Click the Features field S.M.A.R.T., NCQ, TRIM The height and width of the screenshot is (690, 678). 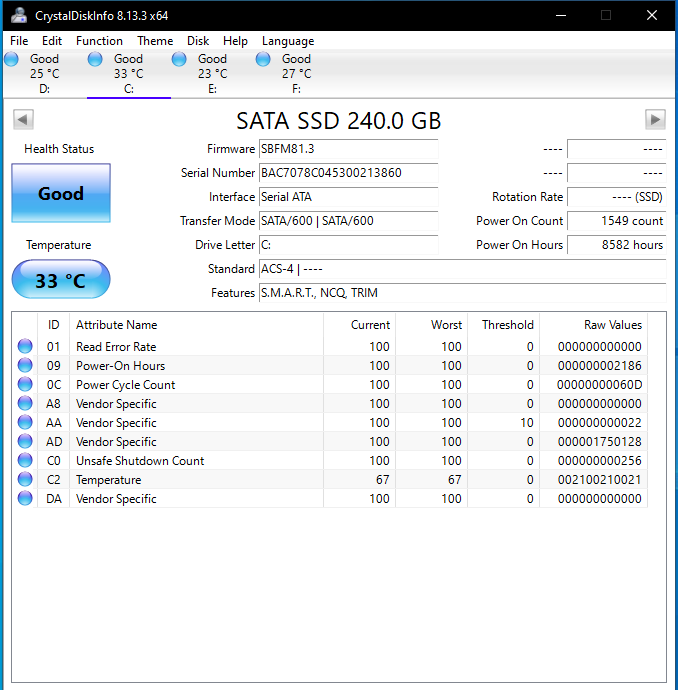[x=462, y=293]
